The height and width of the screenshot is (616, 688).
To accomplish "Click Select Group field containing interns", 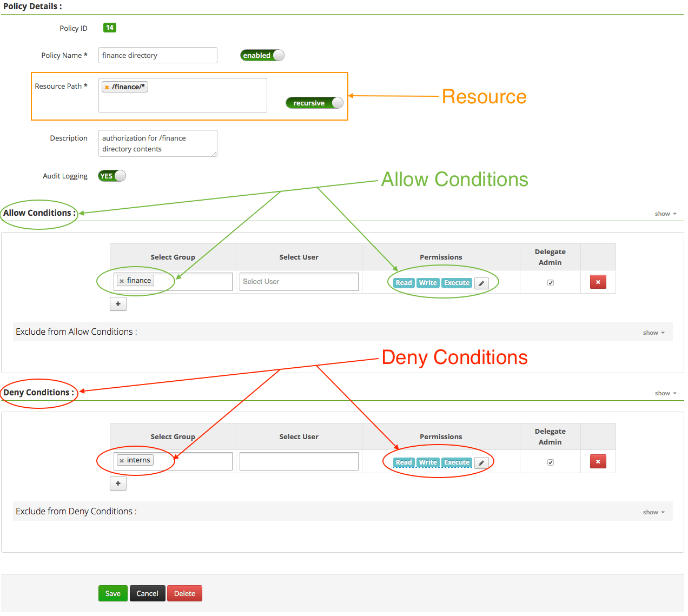I will (x=173, y=461).
